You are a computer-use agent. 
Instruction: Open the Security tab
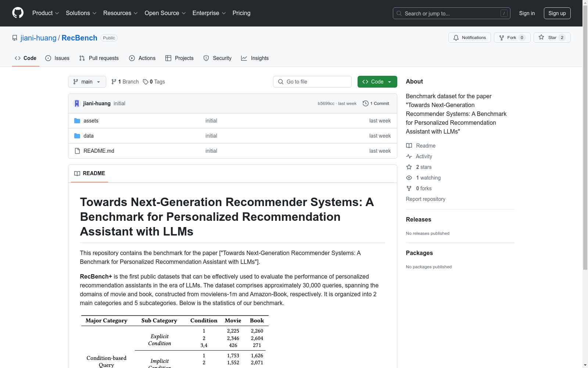pos(218,58)
